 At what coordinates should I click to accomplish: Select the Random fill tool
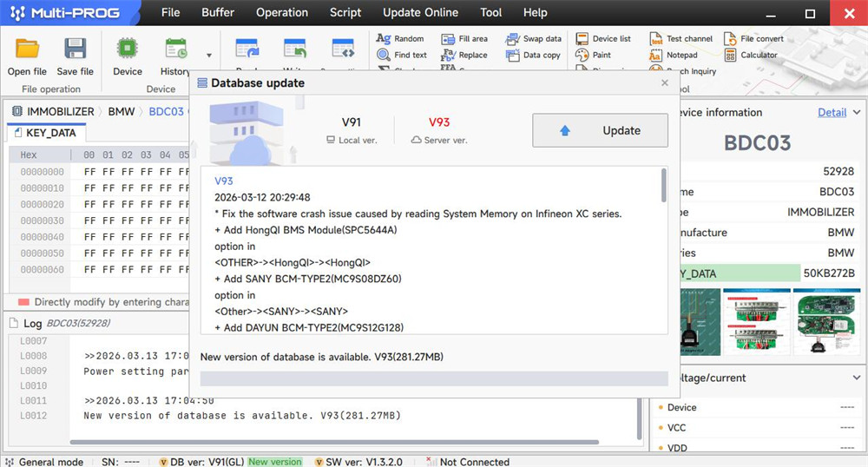[x=400, y=39]
